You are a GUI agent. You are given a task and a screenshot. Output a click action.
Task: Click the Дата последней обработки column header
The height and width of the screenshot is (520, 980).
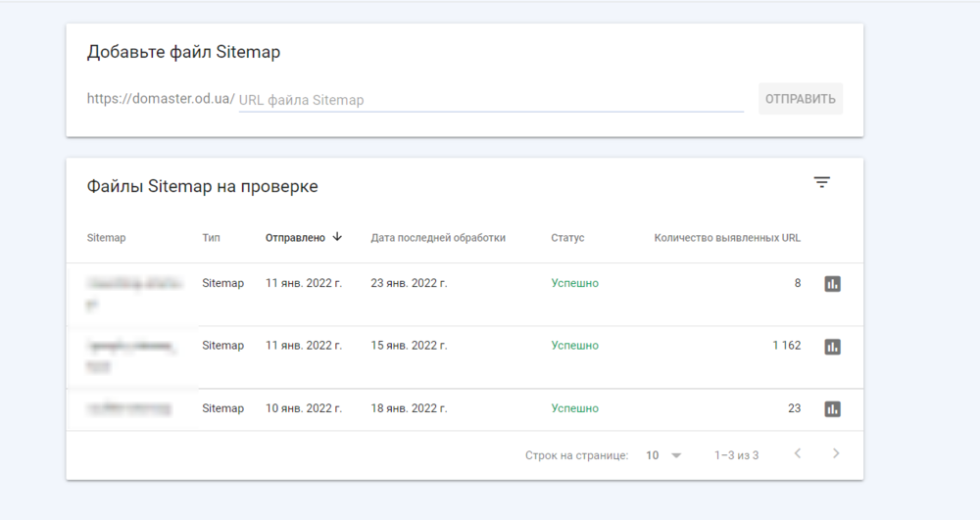(437, 238)
